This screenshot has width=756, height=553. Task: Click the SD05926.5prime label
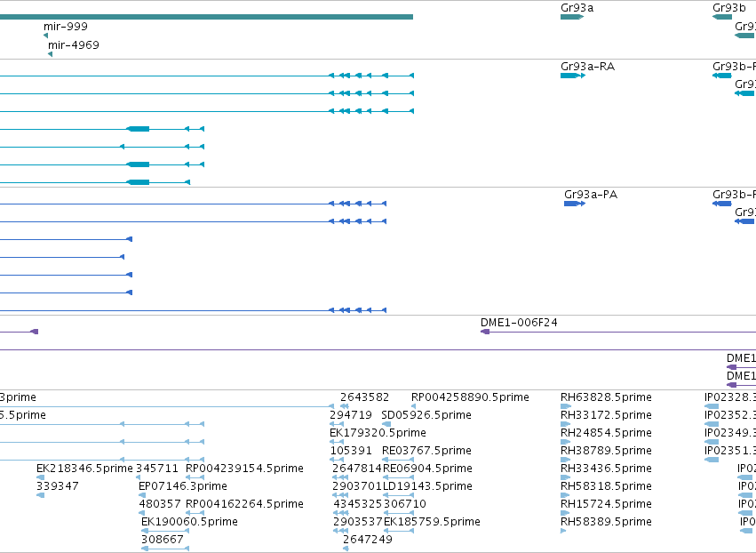(426, 415)
